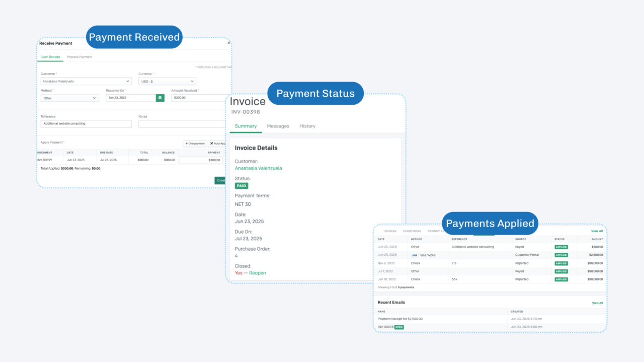The width and height of the screenshot is (644, 362).
Task: Click the PAID status badge
Action: pos(241,186)
